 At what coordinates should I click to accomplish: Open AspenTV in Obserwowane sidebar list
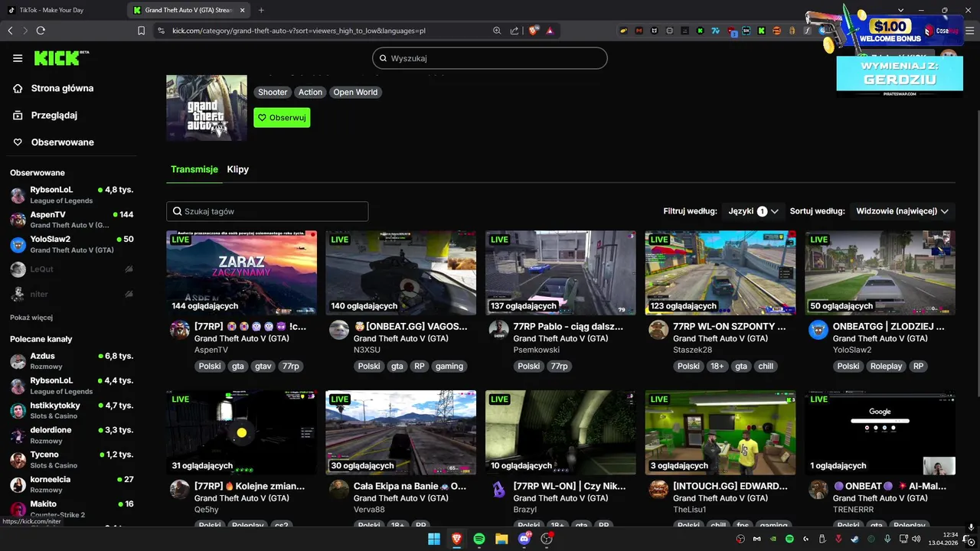(71, 220)
